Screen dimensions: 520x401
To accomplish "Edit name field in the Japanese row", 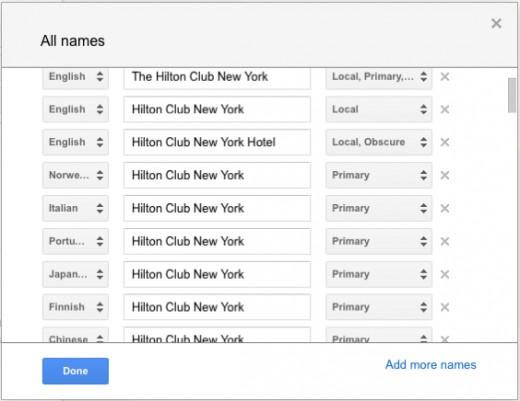I will [x=217, y=274].
